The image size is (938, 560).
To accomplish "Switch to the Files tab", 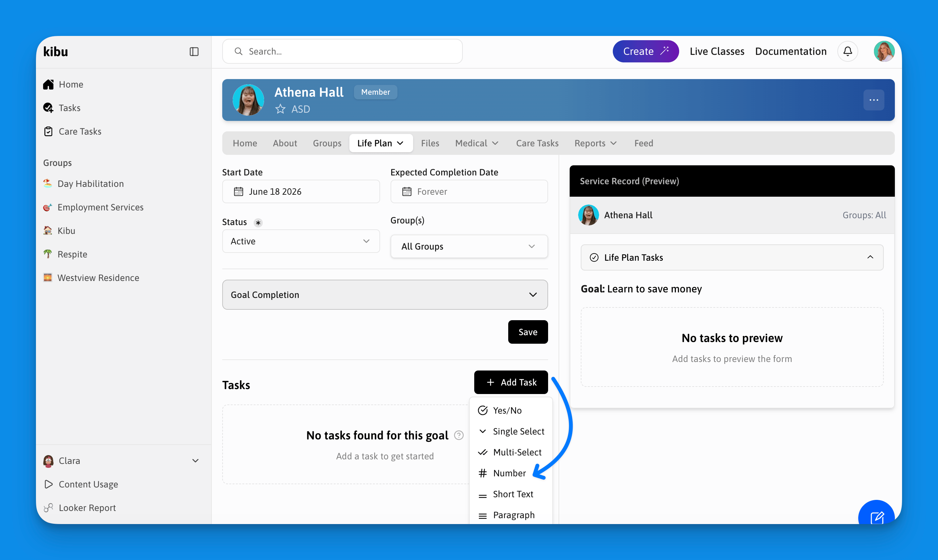I will tap(430, 143).
